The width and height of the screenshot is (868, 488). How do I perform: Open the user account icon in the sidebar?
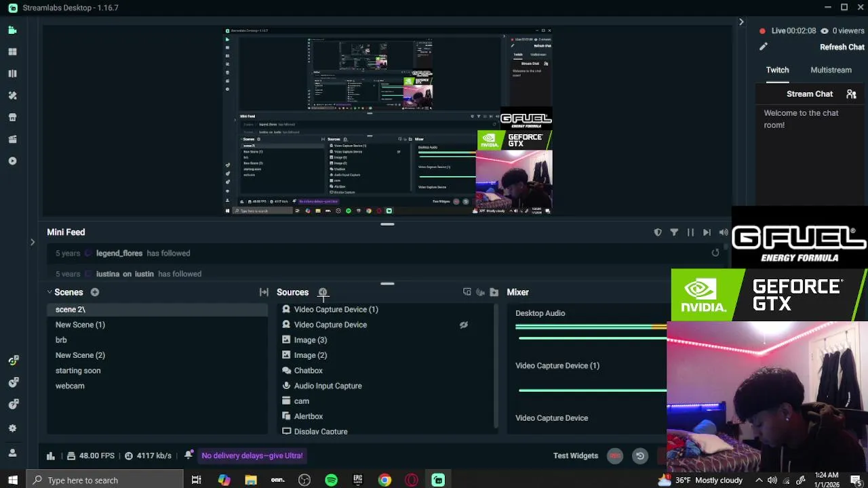point(12,453)
